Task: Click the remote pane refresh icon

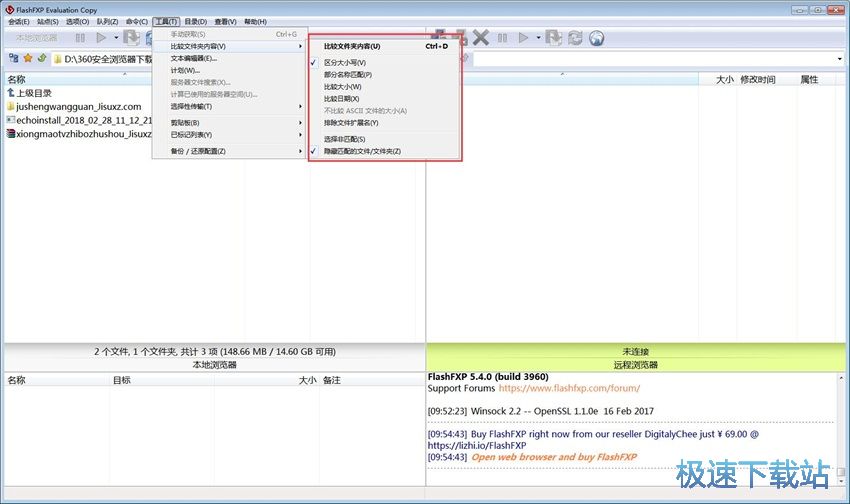Action: point(575,37)
